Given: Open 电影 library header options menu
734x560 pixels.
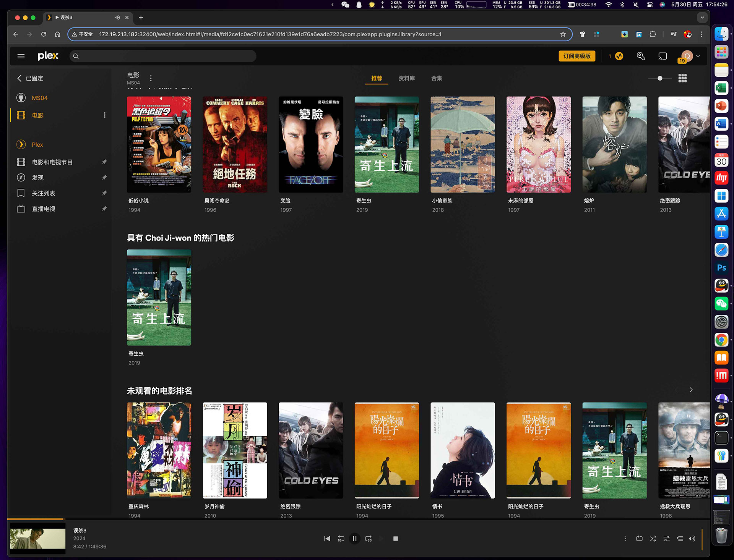Looking at the screenshot, I should [151, 78].
